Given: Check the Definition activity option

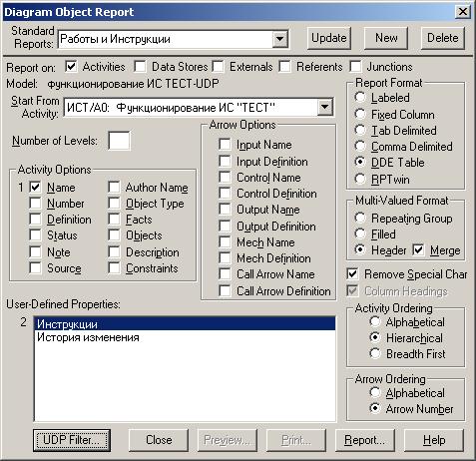Looking at the screenshot, I should pos(35,220).
